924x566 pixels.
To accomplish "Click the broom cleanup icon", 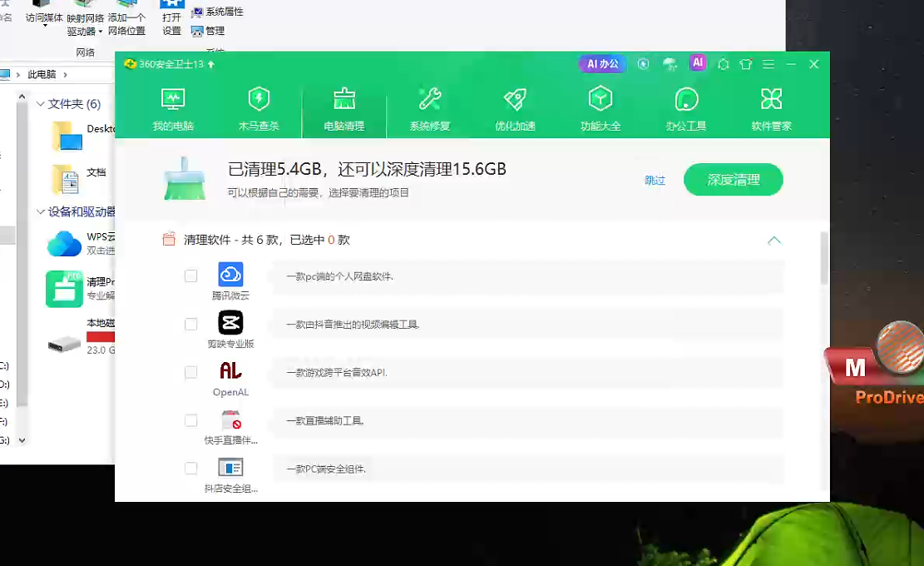I will point(185,179).
